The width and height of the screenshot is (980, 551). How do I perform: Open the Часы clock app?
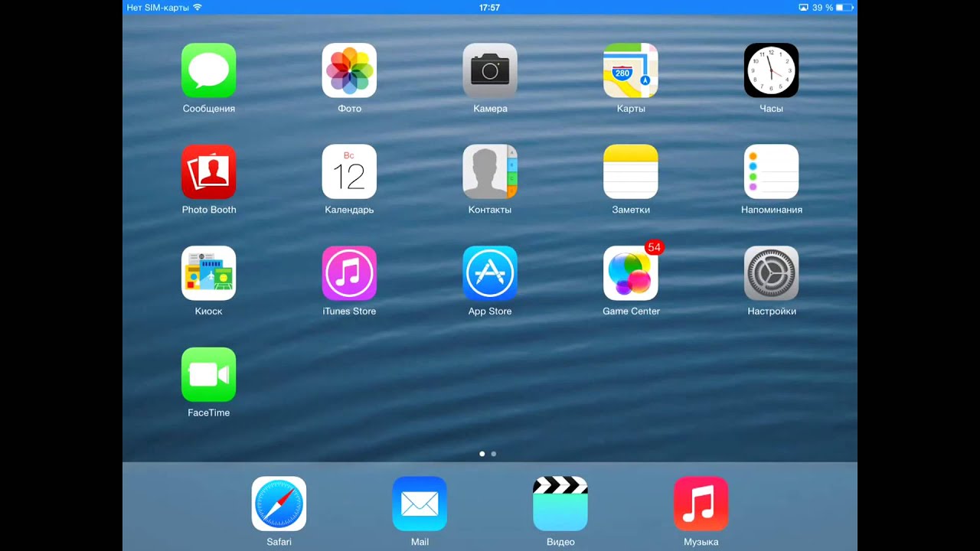point(772,70)
